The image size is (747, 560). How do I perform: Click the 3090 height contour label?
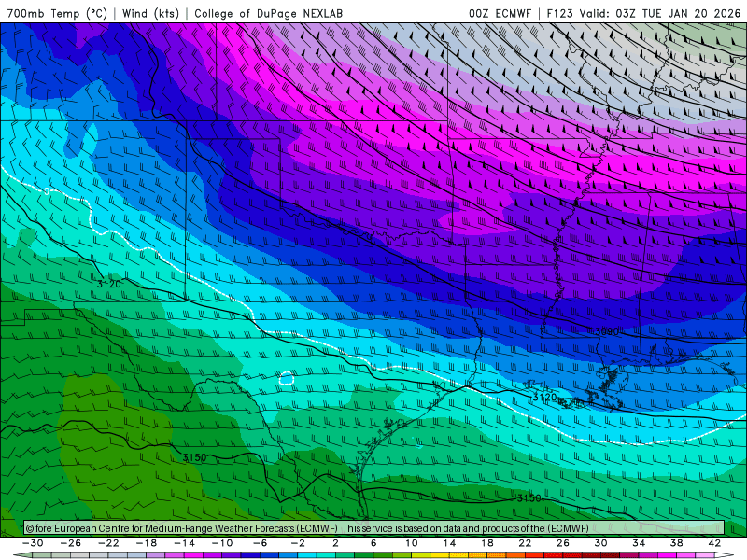tap(606, 331)
